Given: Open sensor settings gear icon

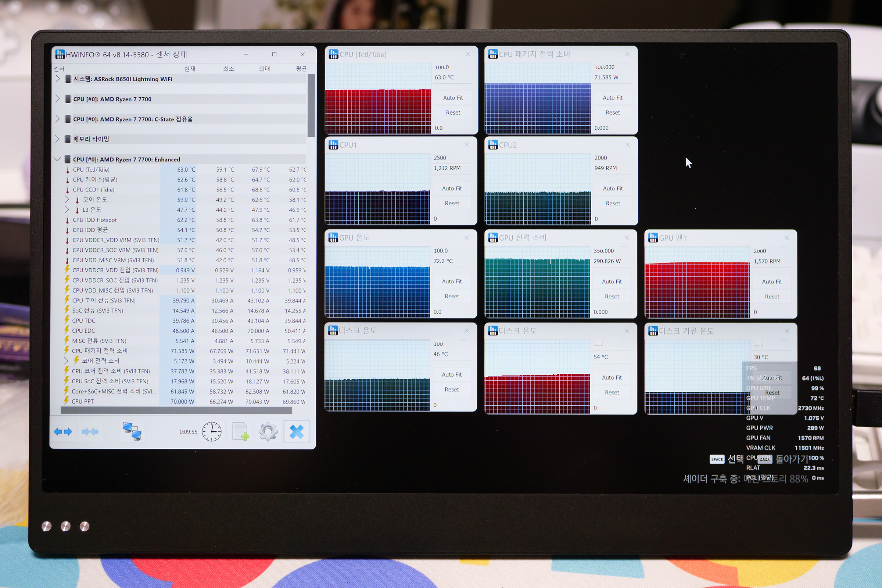Looking at the screenshot, I should click(x=268, y=431).
